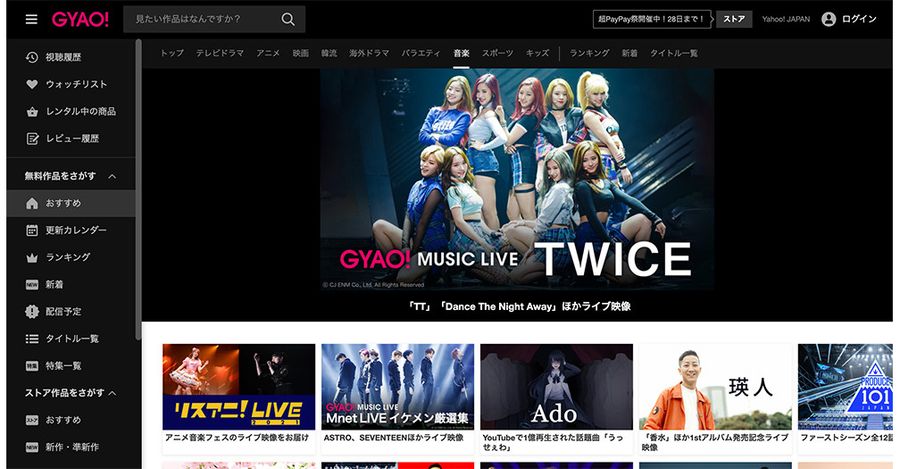Select the スポーツ tab
900x469 pixels.
pyautogui.click(x=498, y=53)
